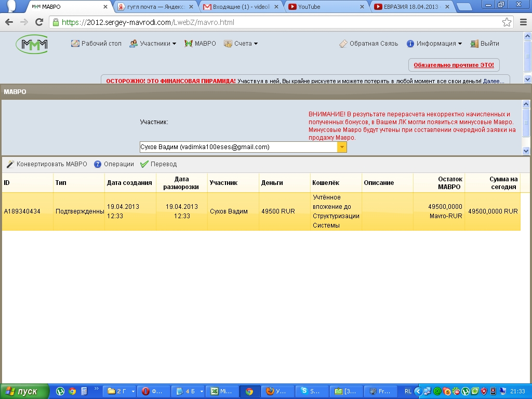Close the МАВРО tab
This screenshot has height=399, width=532.
pyautogui.click(x=105, y=7)
